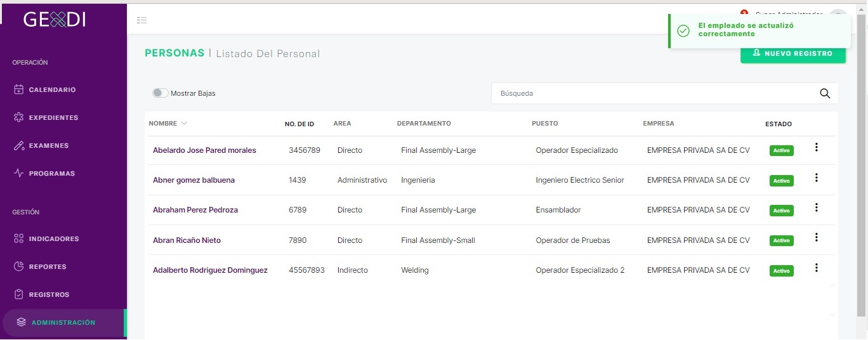Viewport: 868px width, 340px height.
Task: Click the Expedientes sidebar icon
Action: click(x=19, y=117)
